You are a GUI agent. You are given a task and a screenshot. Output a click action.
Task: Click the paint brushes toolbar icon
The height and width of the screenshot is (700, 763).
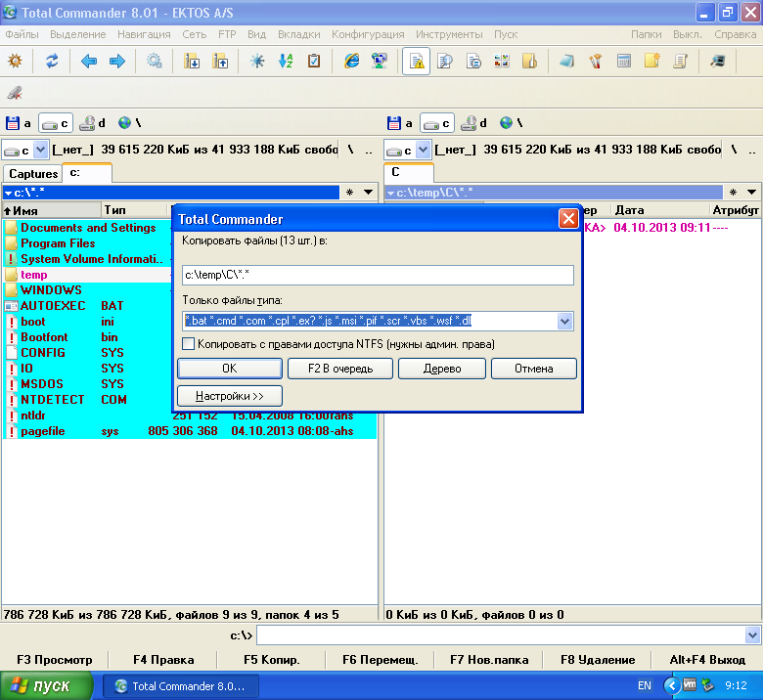(595, 61)
